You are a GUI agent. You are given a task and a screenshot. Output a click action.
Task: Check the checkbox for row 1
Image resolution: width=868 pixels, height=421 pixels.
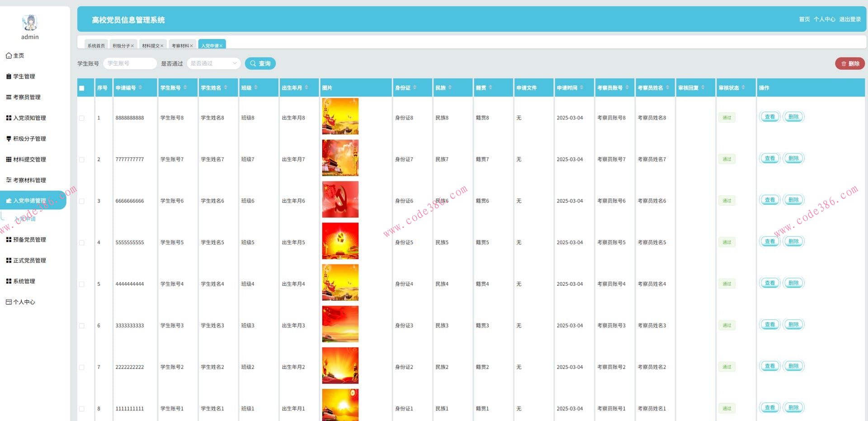[82, 118]
